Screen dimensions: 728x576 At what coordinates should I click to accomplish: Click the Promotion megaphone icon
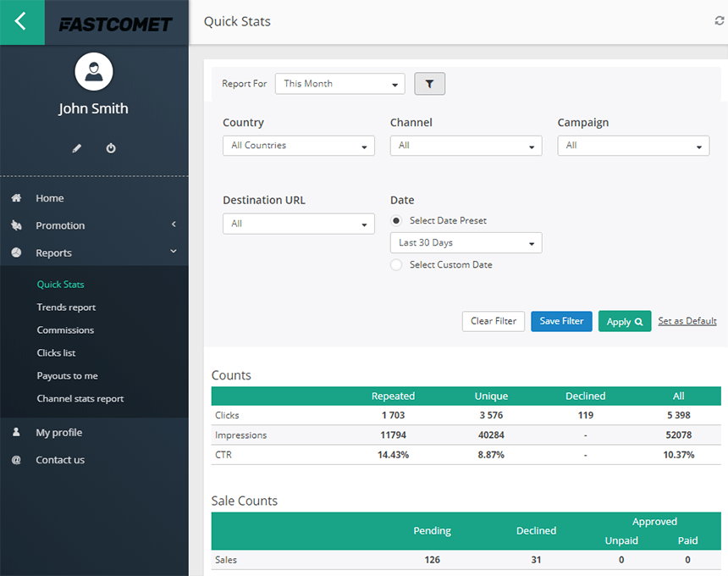pyautogui.click(x=16, y=225)
